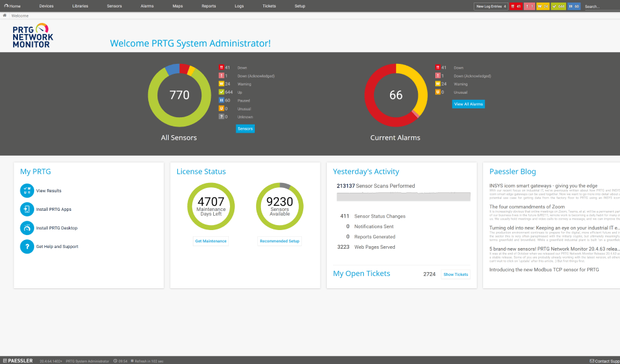
Task: Open the 5 brand-new sensors blog post
Action: (554, 249)
